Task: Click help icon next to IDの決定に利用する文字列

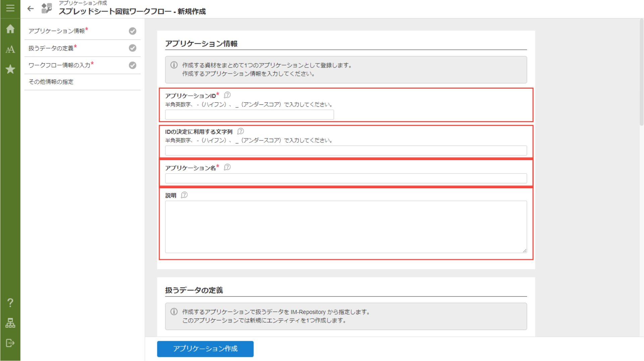Action: tap(240, 131)
